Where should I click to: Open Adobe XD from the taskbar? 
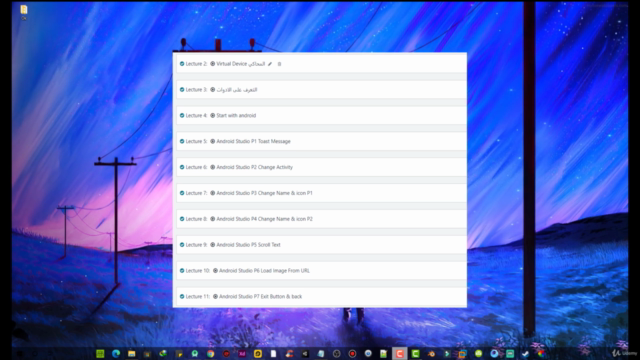tap(242, 353)
